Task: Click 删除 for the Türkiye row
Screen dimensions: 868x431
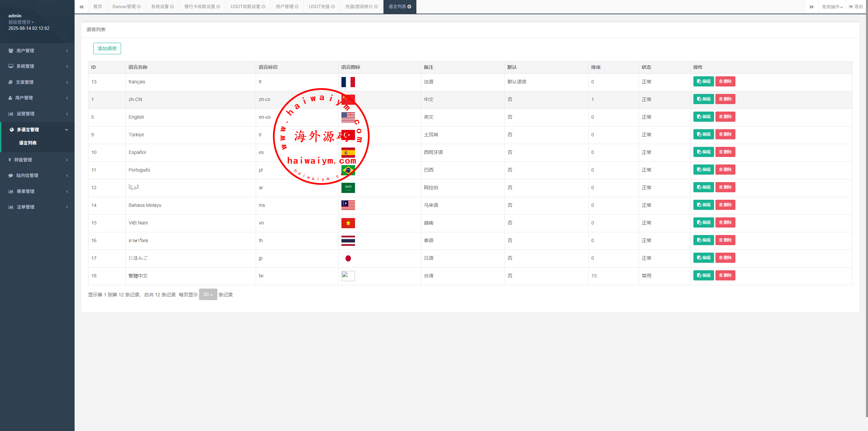Action: pos(725,134)
